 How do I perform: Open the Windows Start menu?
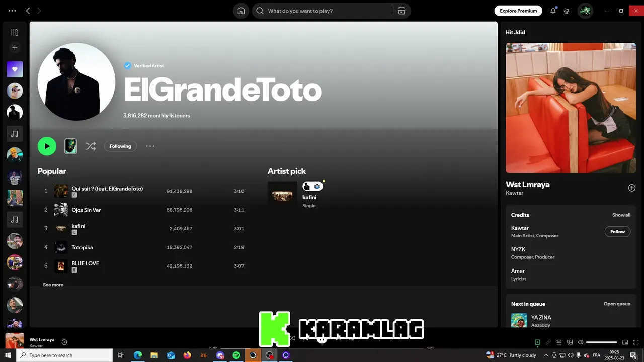click(x=8, y=355)
